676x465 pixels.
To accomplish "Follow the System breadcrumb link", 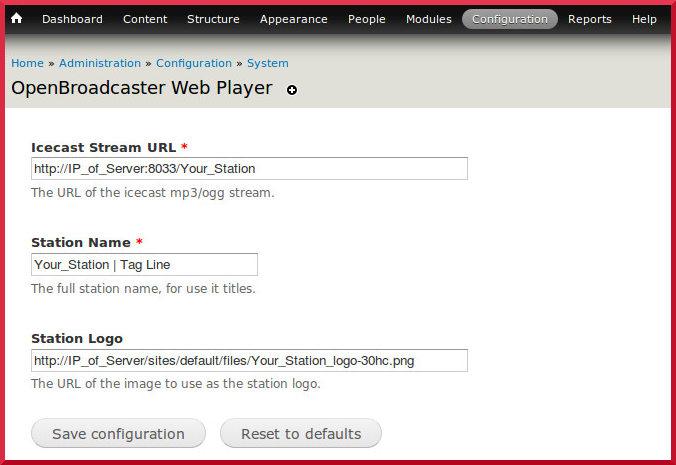I will [x=268, y=63].
